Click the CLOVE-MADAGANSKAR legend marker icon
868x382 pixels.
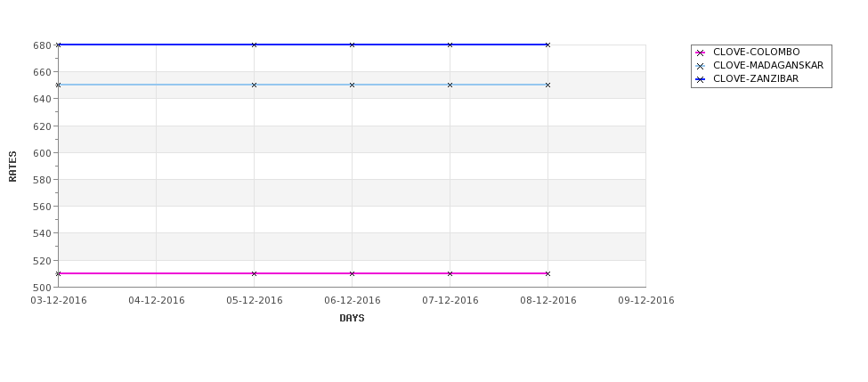(701, 66)
